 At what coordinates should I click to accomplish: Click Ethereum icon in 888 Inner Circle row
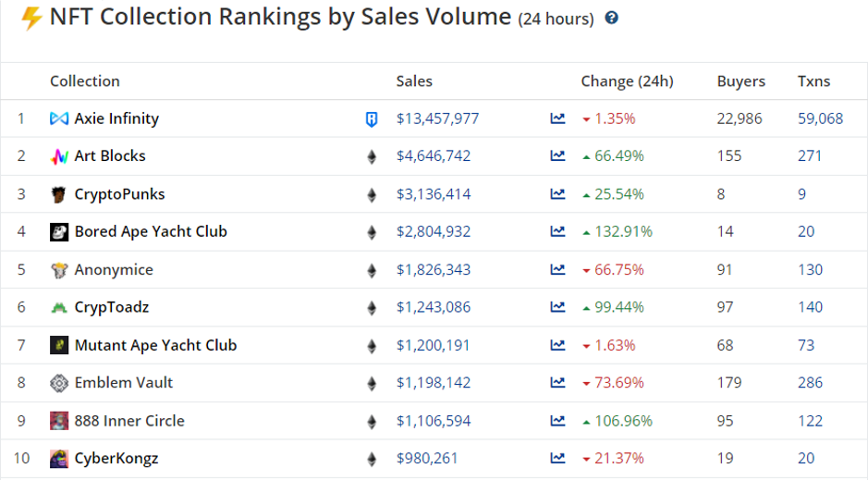[372, 421]
